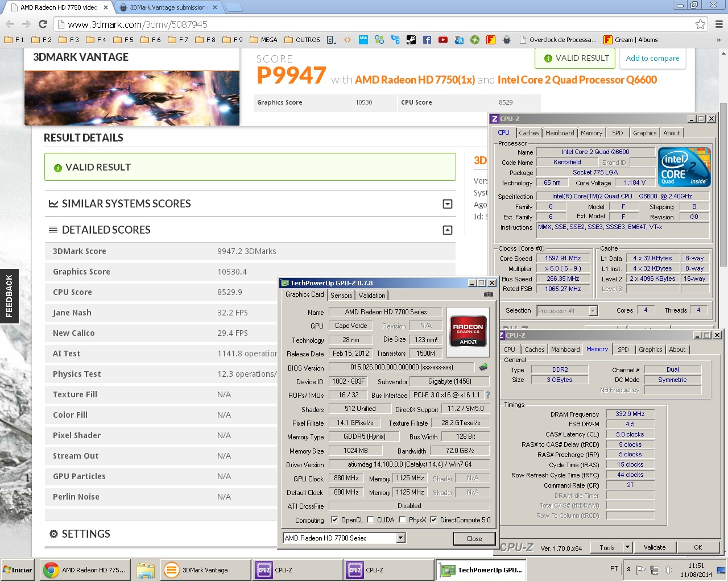This screenshot has height=582, width=728.
Task: Open the OUTROS bookmark folder
Action: tap(302, 40)
